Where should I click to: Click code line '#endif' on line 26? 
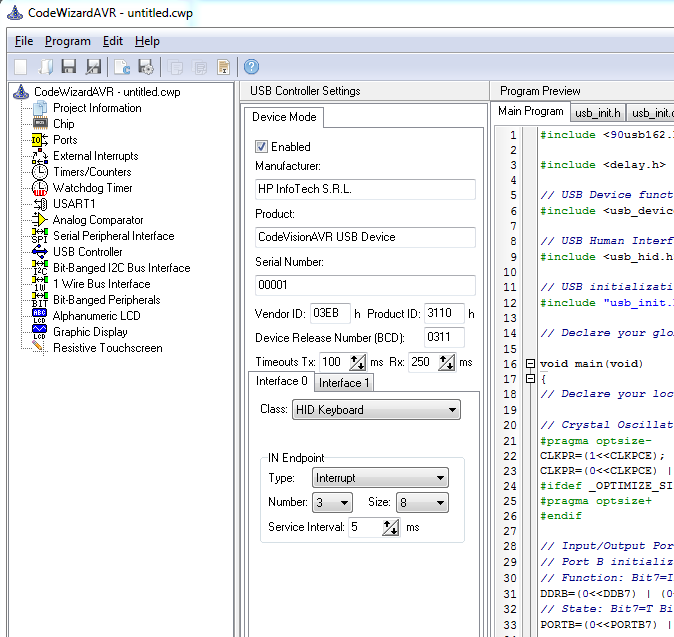pos(561,516)
